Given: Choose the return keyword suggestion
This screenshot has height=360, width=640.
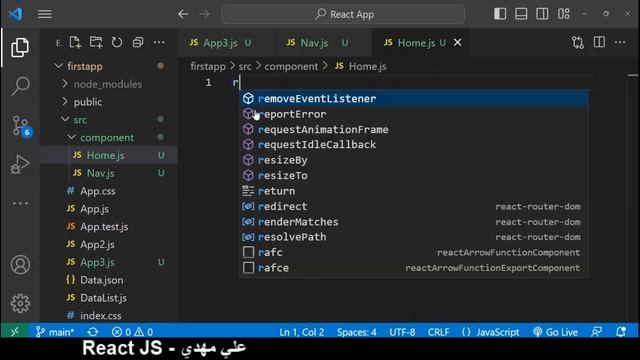Looking at the screenshot, I should (414, 191).
